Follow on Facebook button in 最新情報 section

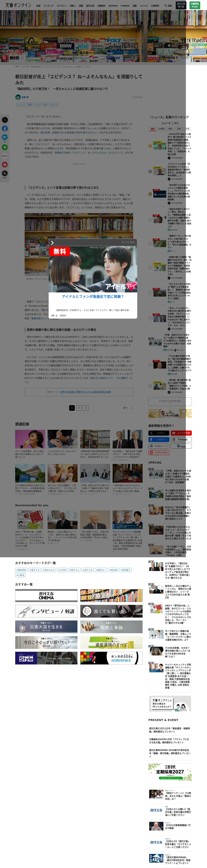159,440
